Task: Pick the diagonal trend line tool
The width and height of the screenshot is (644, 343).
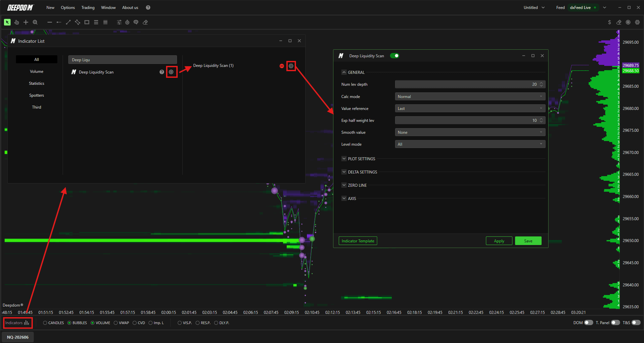Action: pyautogui.click(x=68, y=22)
